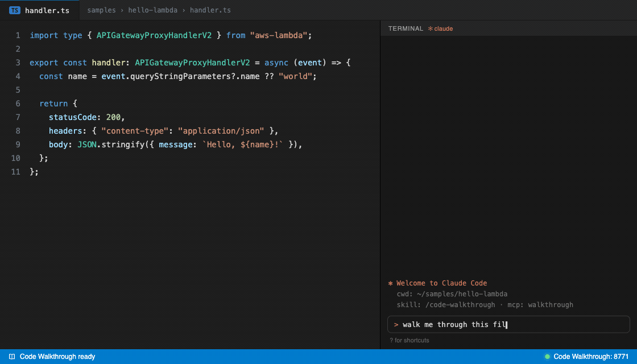Click the asterisk before Welcome message
The image size is (637, 364).
[x=390, y=283]
